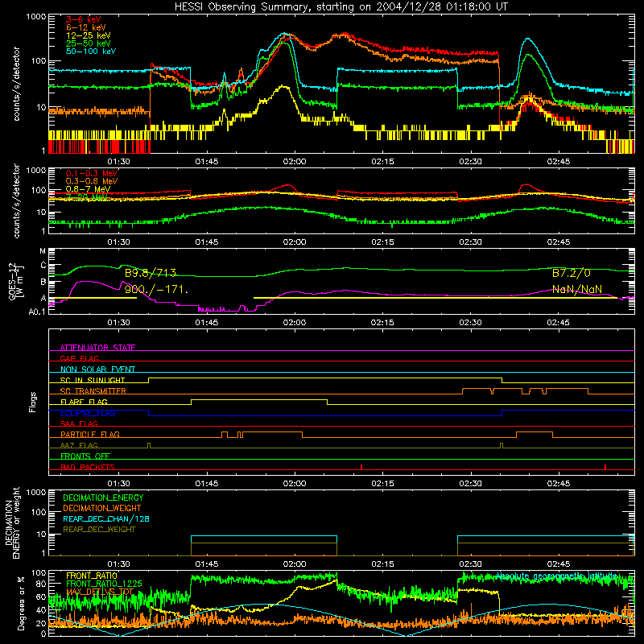Image resolution: width=644 pixels, height=644 pixels.
Task: Click the PARTICLE_FLAG label
Action: tap(90, 434)
